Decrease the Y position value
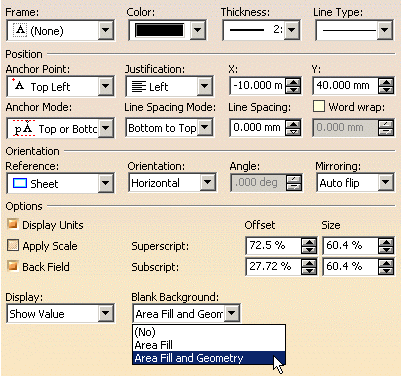 pos(386,89)
